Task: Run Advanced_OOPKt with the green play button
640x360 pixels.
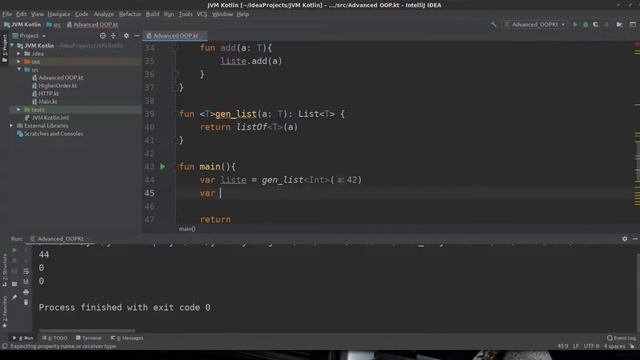Action: (x=575, y=24)
